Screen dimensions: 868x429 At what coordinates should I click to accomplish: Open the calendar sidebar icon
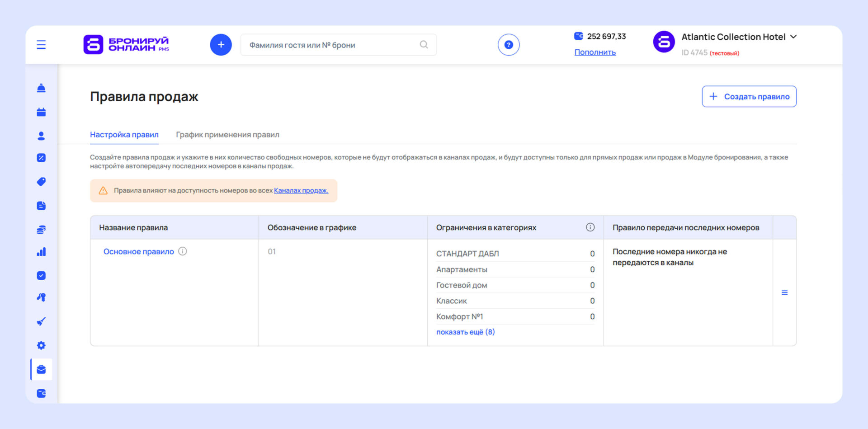(41, 112)
